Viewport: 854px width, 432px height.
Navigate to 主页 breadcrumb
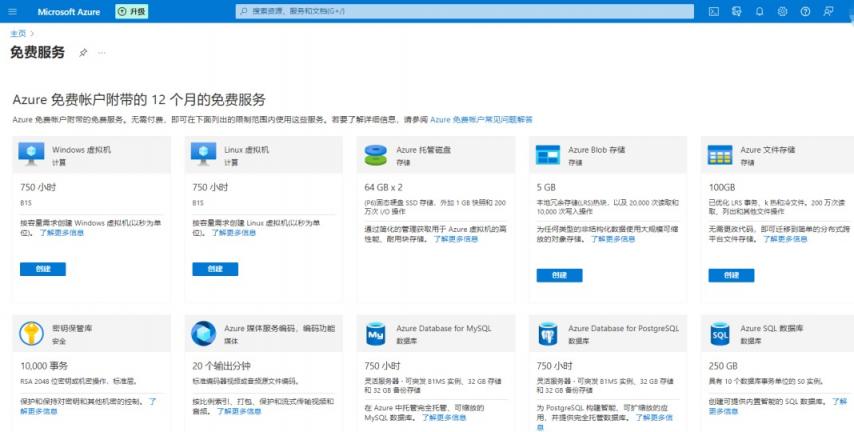coord(18,34)
